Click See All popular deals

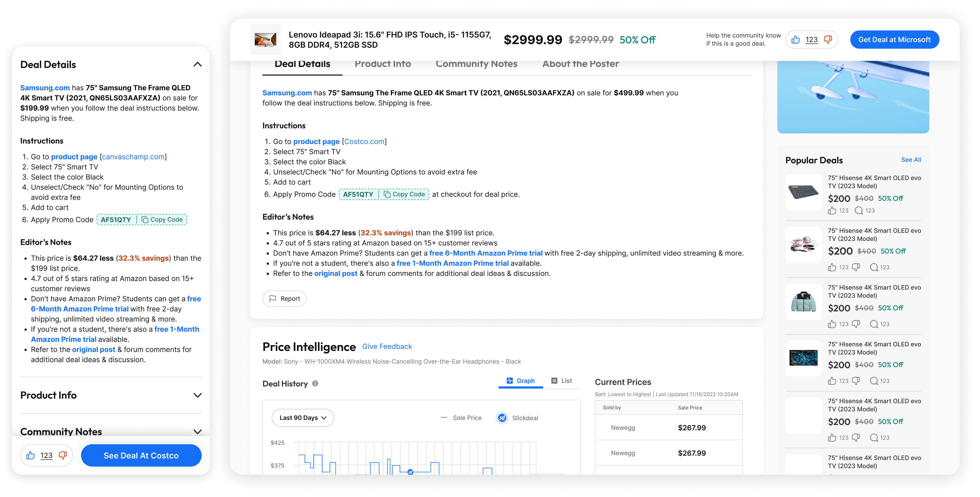tap(911, 159)
